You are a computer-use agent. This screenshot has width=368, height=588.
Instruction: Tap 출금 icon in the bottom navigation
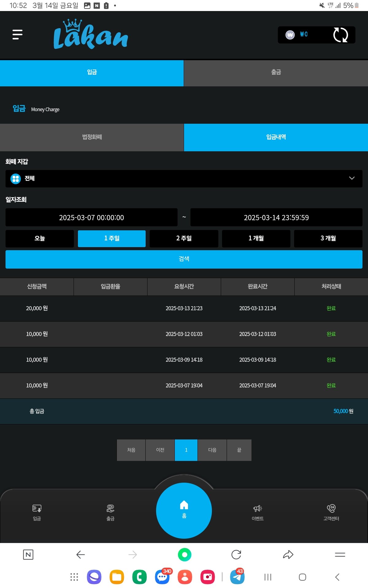click(110, 512)
